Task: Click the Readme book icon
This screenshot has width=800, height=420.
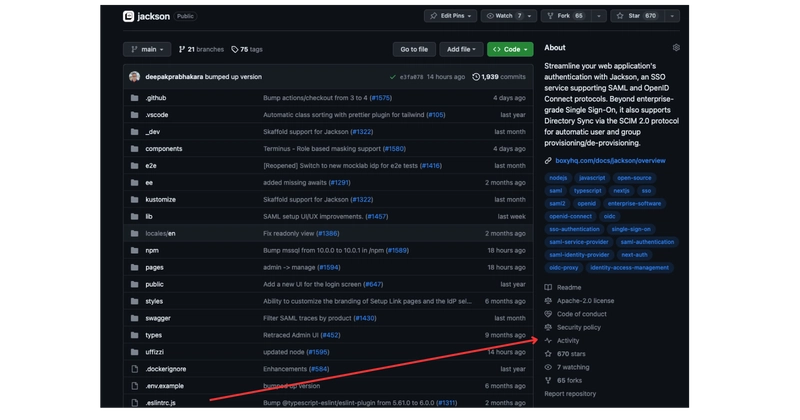Action: tap(548, 287)
